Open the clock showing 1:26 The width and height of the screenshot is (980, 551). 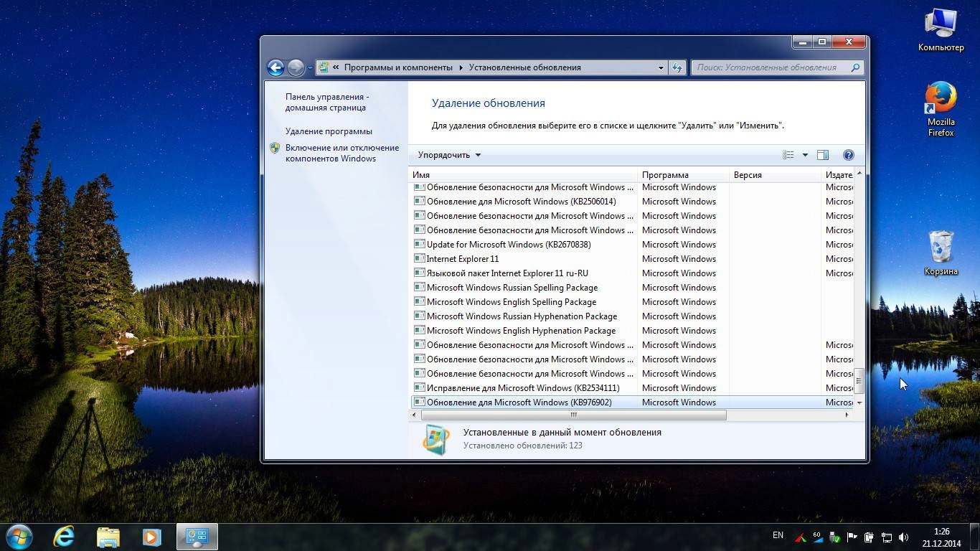941,537
